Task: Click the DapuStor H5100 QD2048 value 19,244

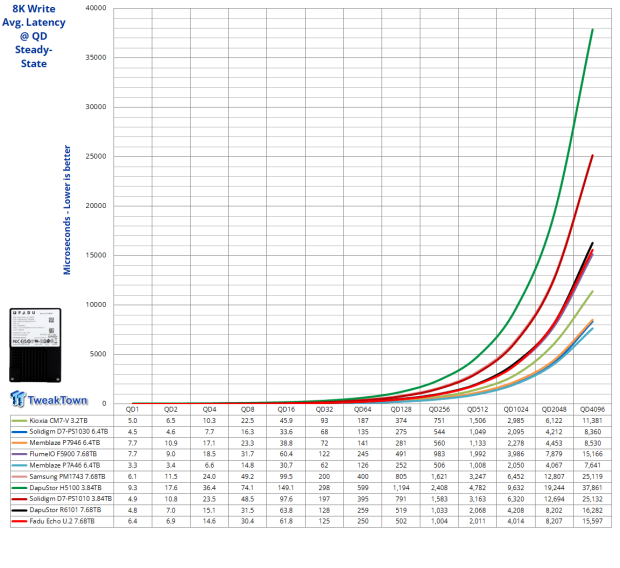Action: [554, 488]
